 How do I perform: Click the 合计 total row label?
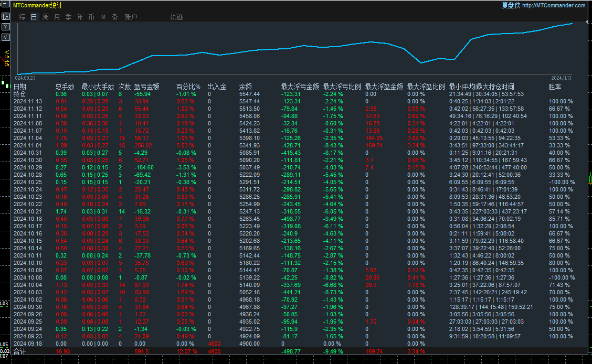19,351
